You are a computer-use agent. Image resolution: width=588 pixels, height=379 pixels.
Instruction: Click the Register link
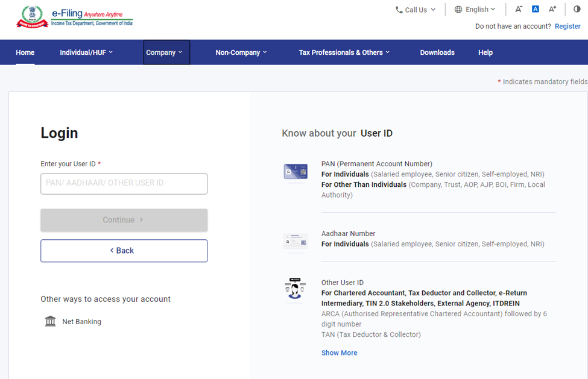tap(567, 27)
